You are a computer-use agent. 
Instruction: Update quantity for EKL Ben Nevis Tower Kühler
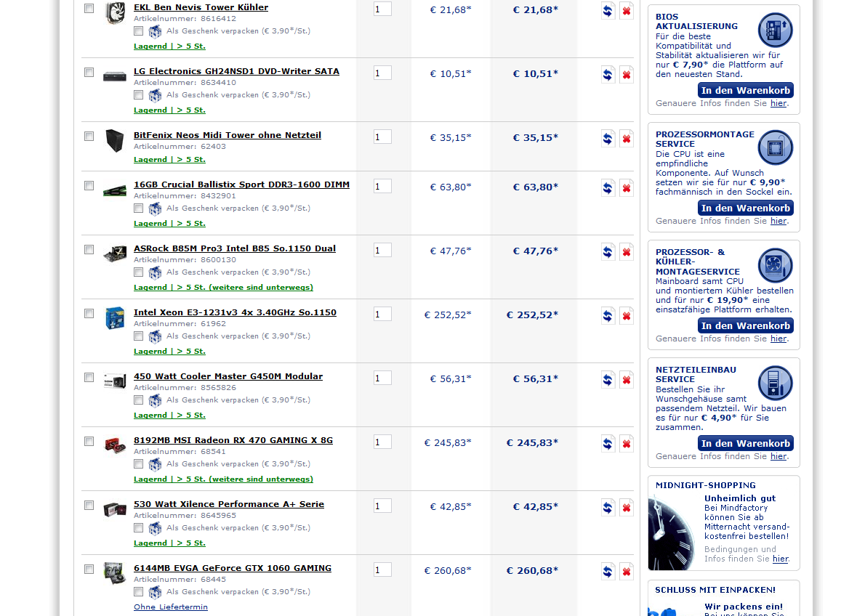click(x=607, y=11)
